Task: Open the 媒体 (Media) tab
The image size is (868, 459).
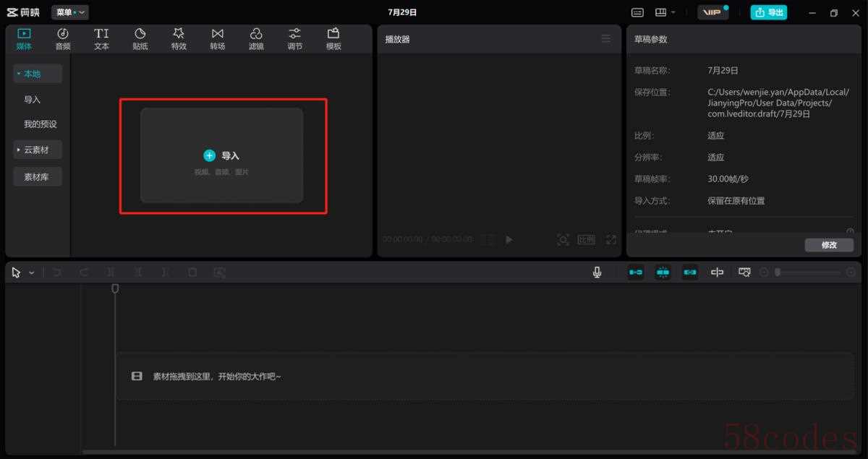Action: (x=24, y=39)
